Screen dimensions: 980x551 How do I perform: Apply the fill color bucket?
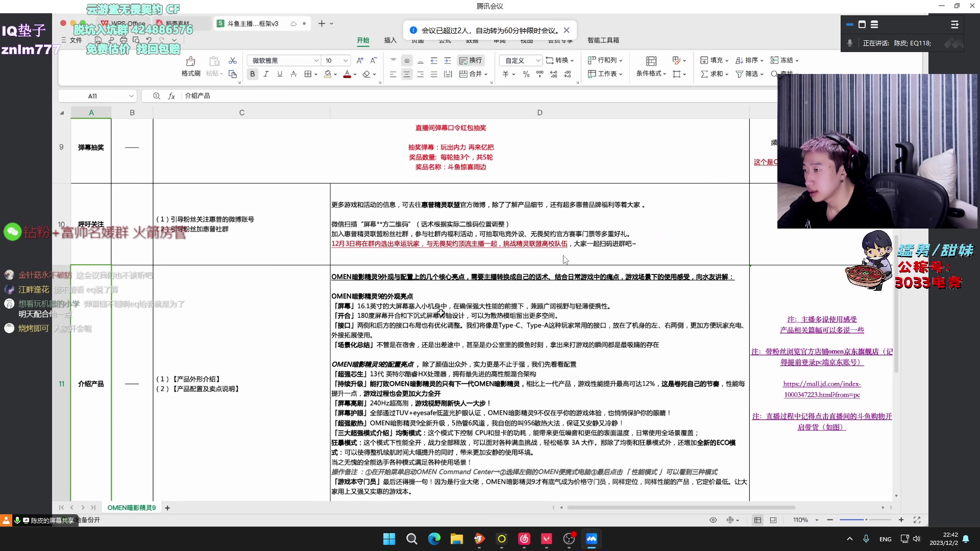coord(328,74)
